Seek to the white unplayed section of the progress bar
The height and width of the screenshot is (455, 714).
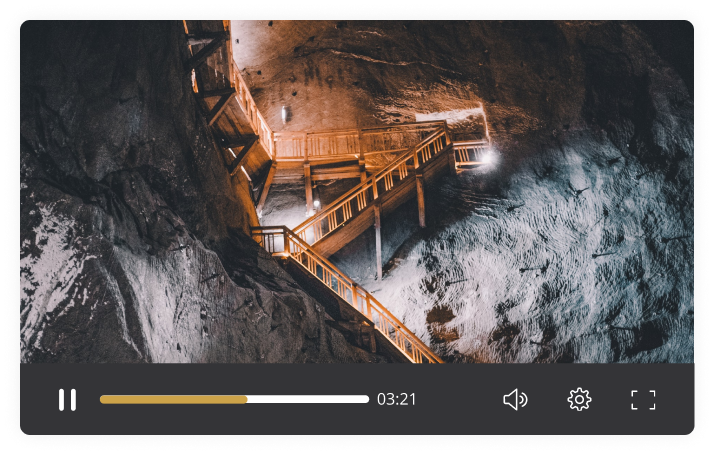pos(308,399)
